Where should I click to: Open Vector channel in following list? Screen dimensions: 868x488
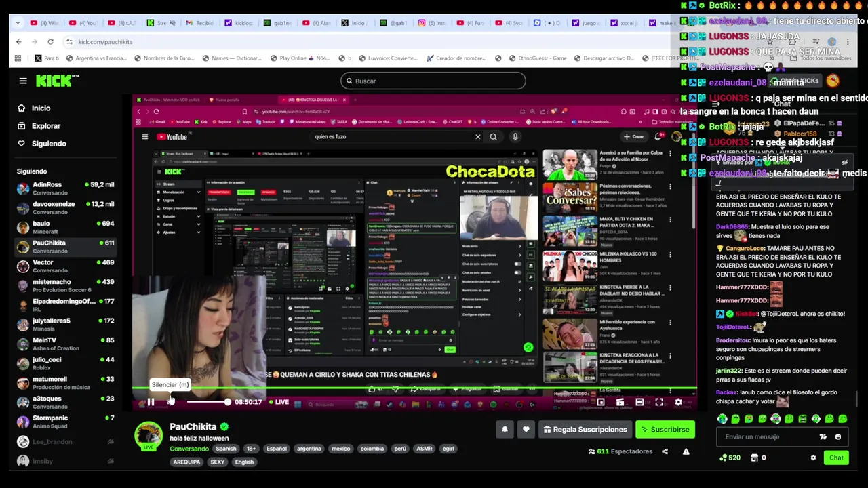coord(66,266)
